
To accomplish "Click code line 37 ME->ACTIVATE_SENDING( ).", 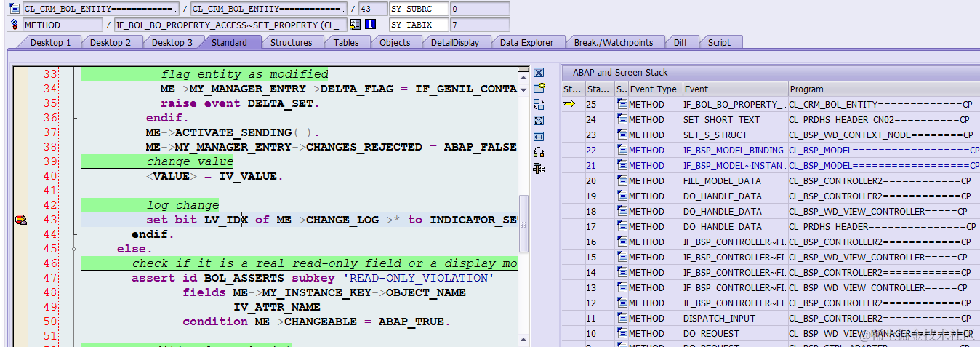I will click(x=233, y=132).
